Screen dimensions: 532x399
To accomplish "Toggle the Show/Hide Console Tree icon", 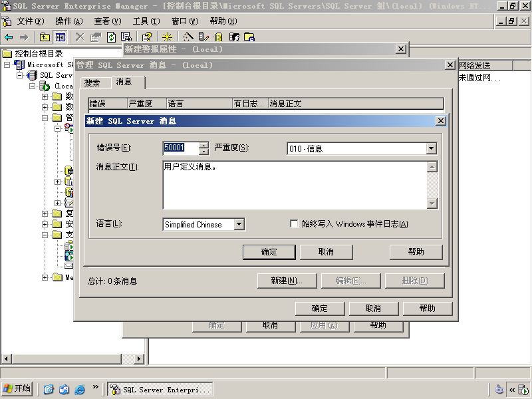I will (61, 37).
